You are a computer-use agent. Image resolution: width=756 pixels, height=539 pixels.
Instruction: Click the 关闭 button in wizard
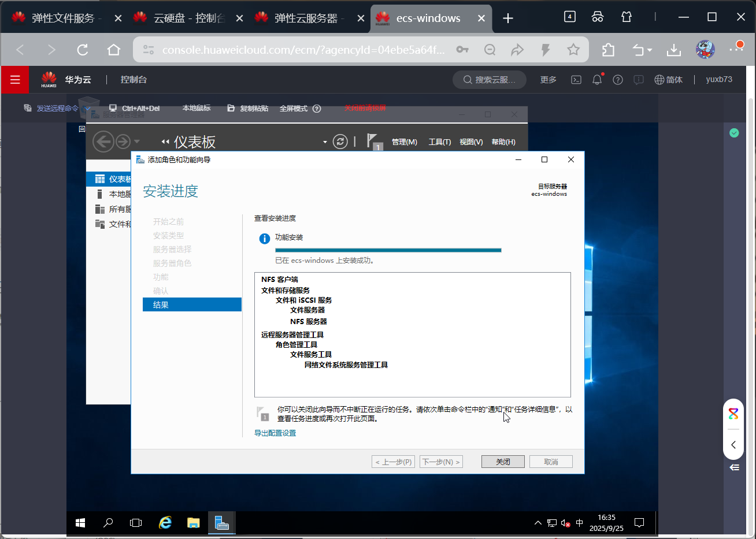click(503, 462)
